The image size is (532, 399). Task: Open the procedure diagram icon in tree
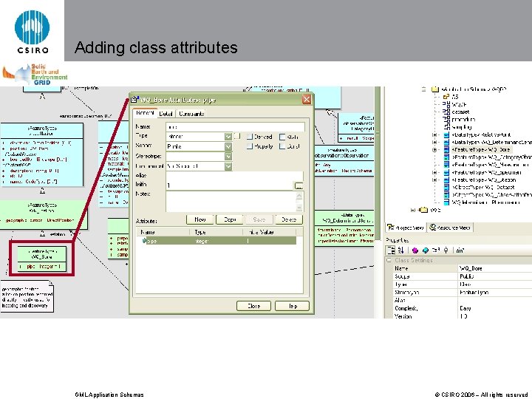pyautogui.click(x=446, y=119)
